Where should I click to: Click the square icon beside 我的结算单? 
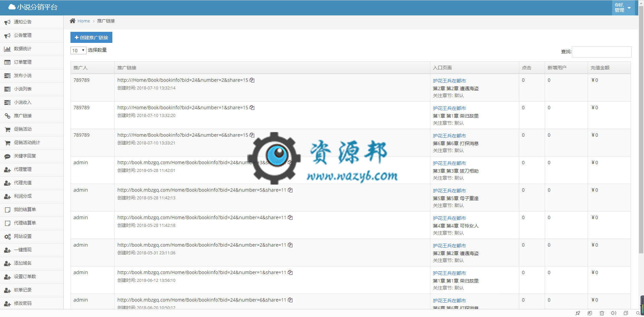click(x=7, y=210)
